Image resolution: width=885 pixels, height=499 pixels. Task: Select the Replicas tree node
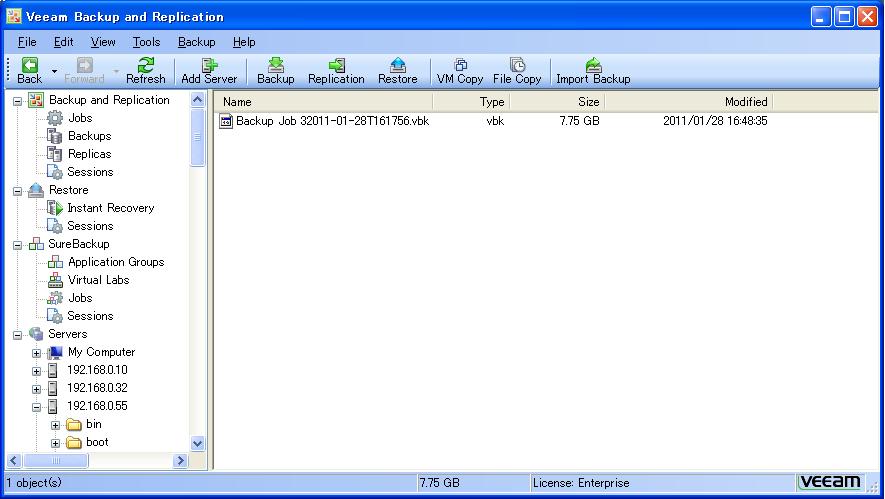click(89, 154)
